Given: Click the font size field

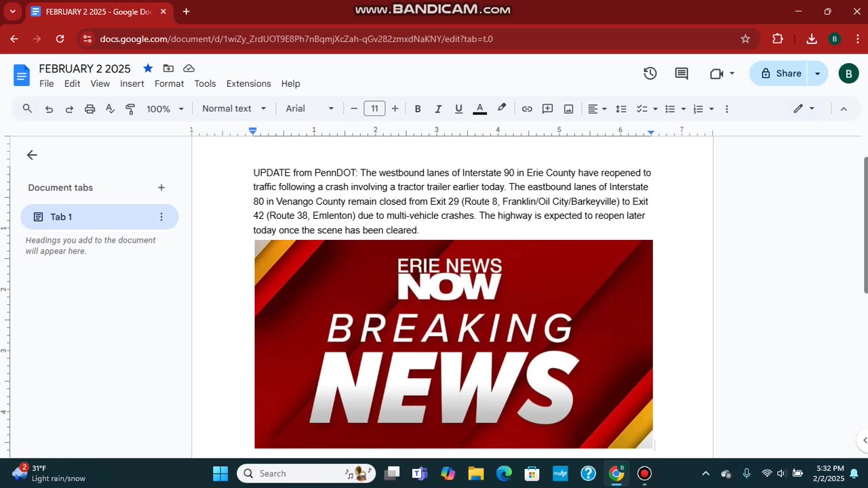Looking at the screenshot, I should pos(374,108).
